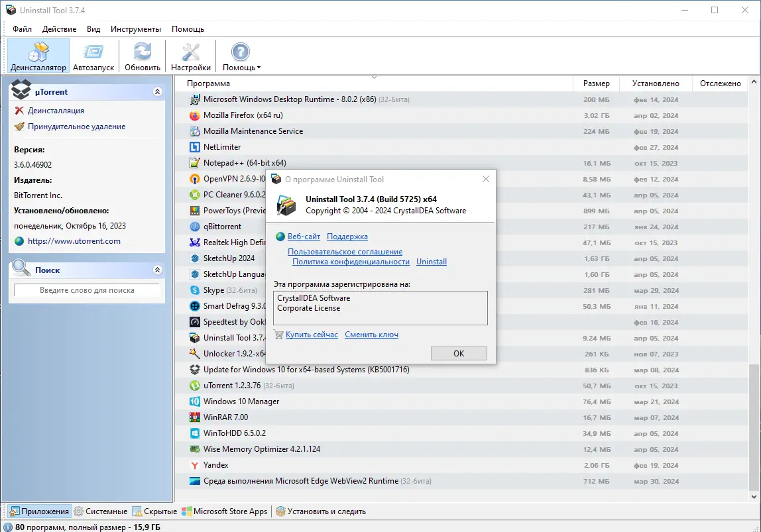
Task: Switch to the Приложения tab
Action: pos(39,511)
